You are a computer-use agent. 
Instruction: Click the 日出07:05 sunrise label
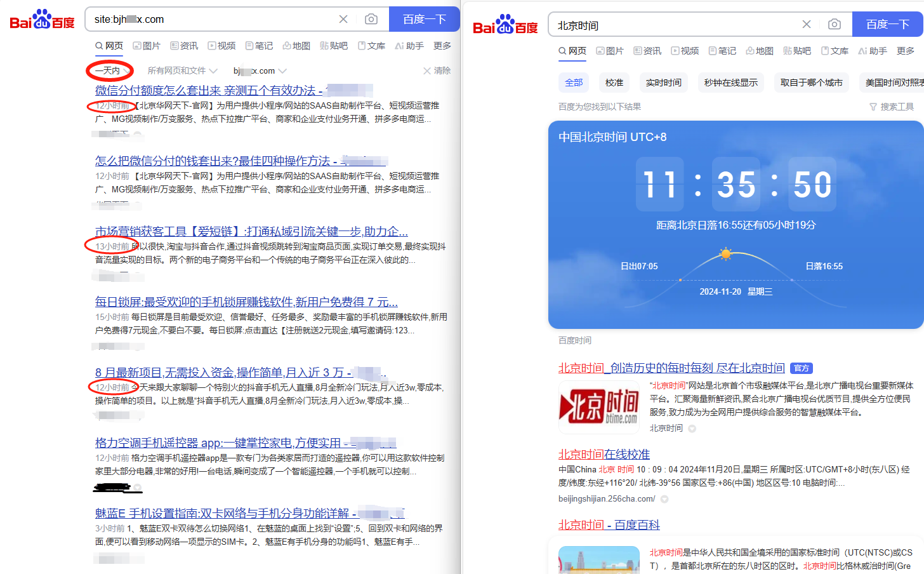pyautogui.click(x=639, y=266)
